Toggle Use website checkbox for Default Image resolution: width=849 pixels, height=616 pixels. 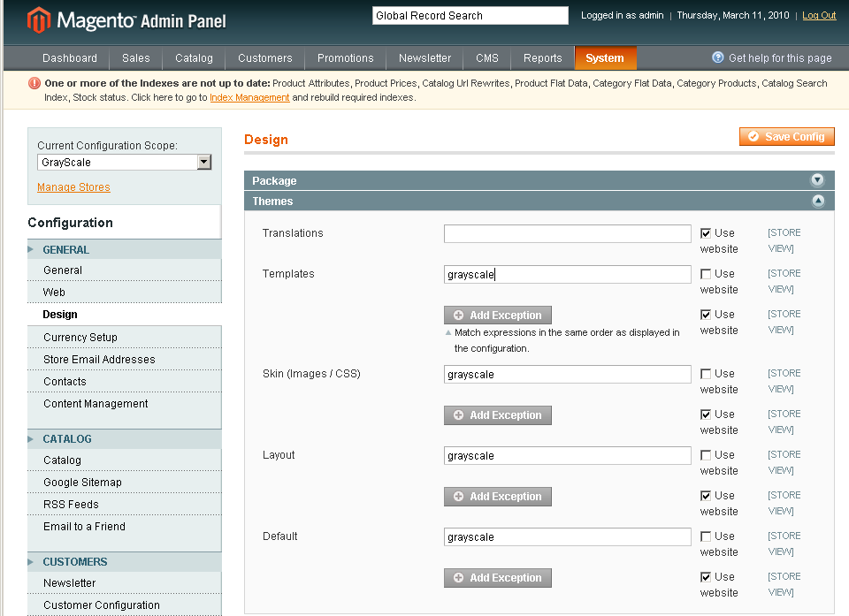pyautogui.click(x=706, y=536)
